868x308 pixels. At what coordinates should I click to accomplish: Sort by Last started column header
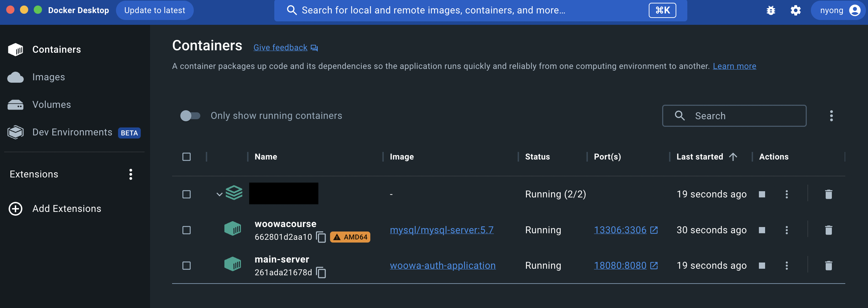pyautogui.click(x=700, y=157)
